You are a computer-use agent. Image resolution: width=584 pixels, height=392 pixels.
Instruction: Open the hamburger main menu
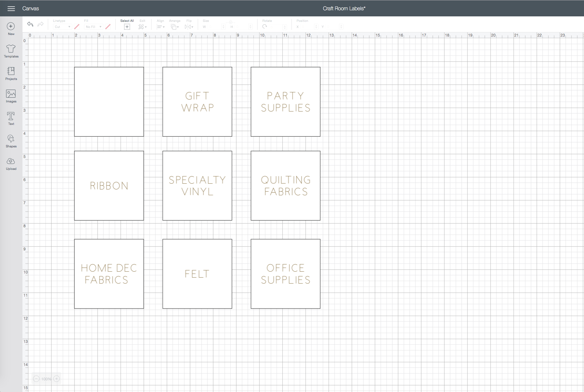11,9
